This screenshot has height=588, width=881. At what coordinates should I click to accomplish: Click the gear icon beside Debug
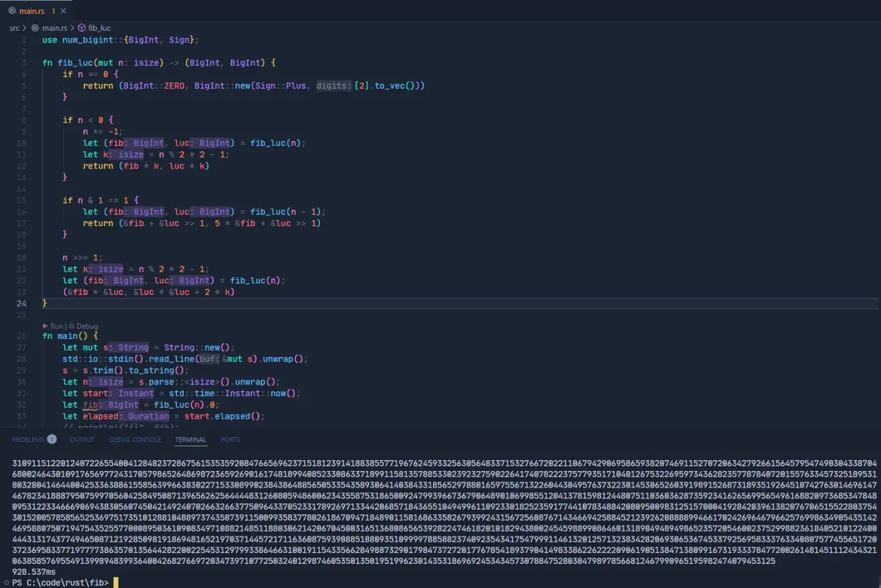[x=73, y=326]
